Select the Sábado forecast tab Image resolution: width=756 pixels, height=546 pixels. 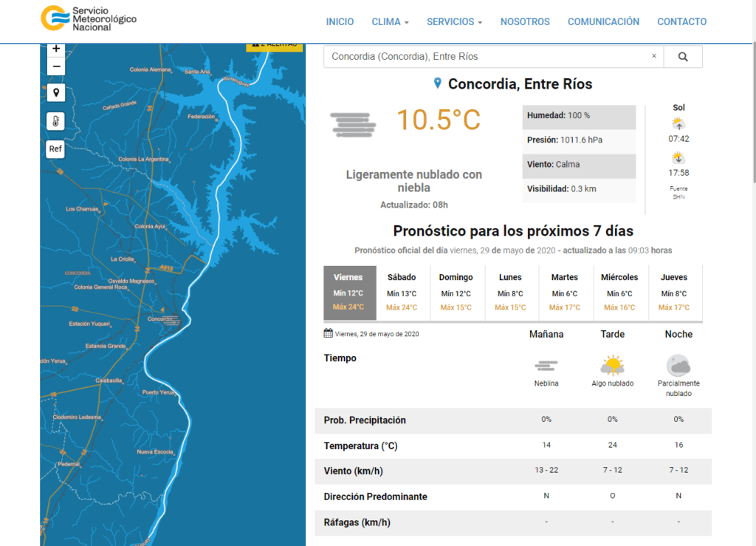coord(402,293)
